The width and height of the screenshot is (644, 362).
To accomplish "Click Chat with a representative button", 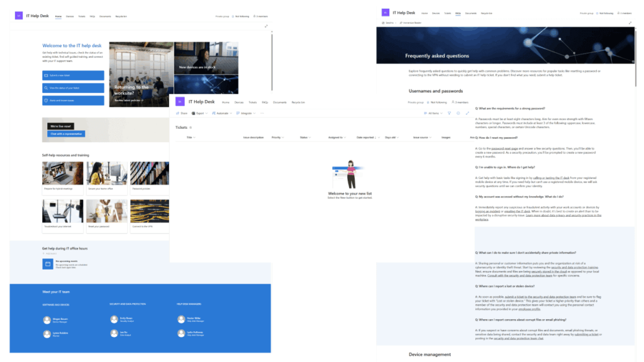I will click(66, 134).
